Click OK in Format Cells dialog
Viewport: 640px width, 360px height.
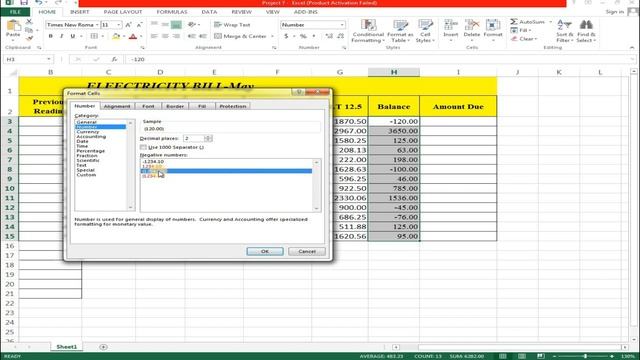click(x=265, y=251)
